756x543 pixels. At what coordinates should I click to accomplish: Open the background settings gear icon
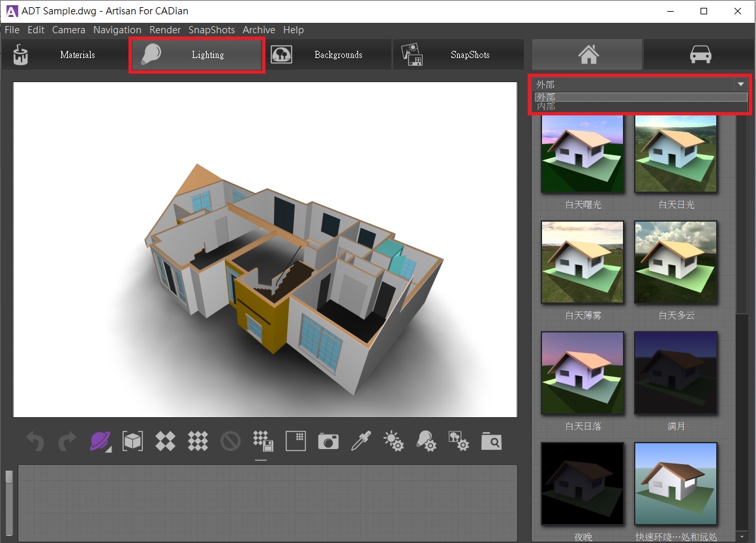[x=459, y=441]
